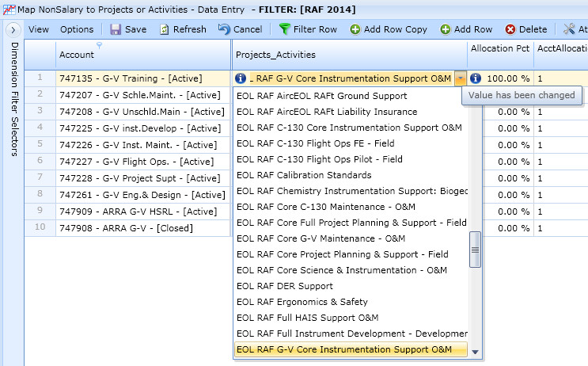
Task: Select EOL RAF Ergonomics & Safety option
Action: [x=351, y=301]
